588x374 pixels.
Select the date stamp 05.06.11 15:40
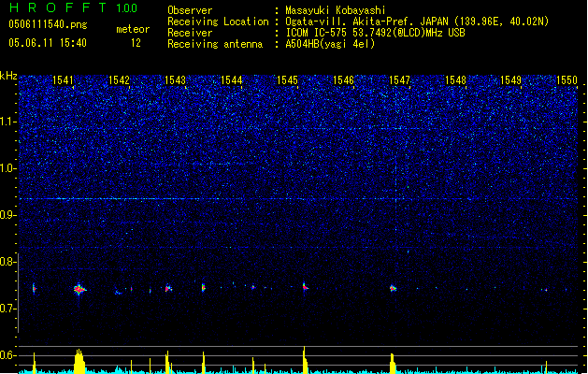48,43
